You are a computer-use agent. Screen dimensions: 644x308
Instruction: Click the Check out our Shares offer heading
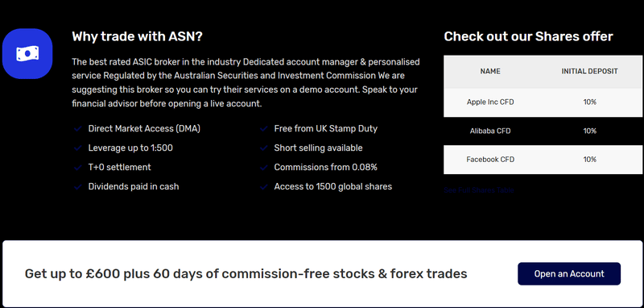click(528, 36)
